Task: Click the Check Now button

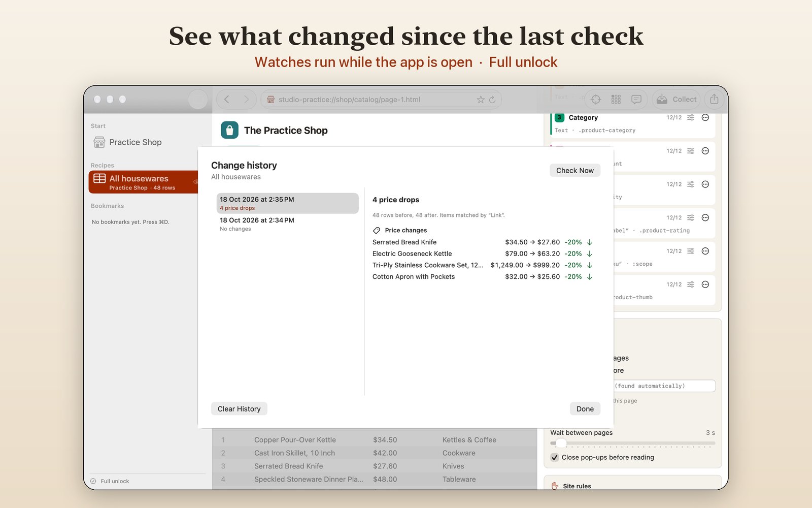Action: (x=575, y=170)
